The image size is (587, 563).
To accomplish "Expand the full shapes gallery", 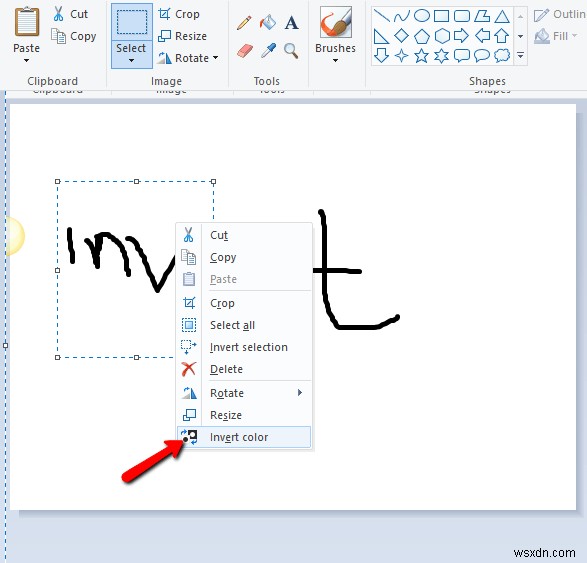I will pos(520,56).
